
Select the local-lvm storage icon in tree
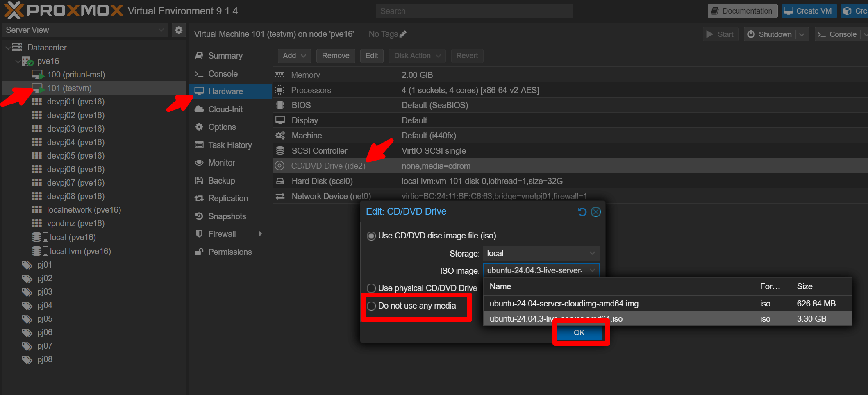pos(37,251)
